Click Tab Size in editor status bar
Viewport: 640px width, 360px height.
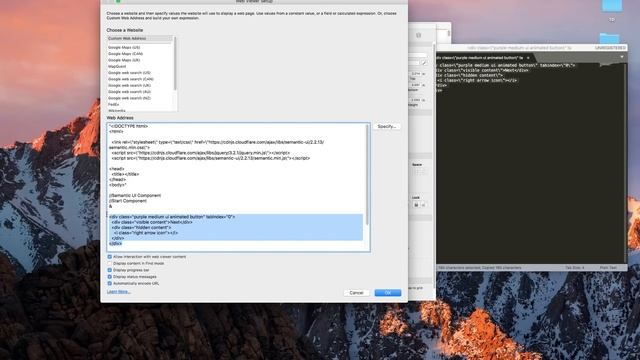click(x=575, y=268)
